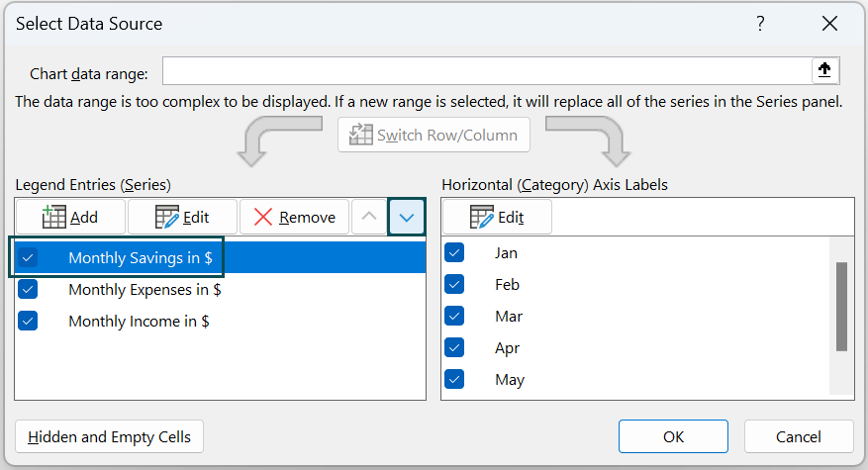Toggle the Mar category checkbox
The image size is (868, 470).
point(454,316)
